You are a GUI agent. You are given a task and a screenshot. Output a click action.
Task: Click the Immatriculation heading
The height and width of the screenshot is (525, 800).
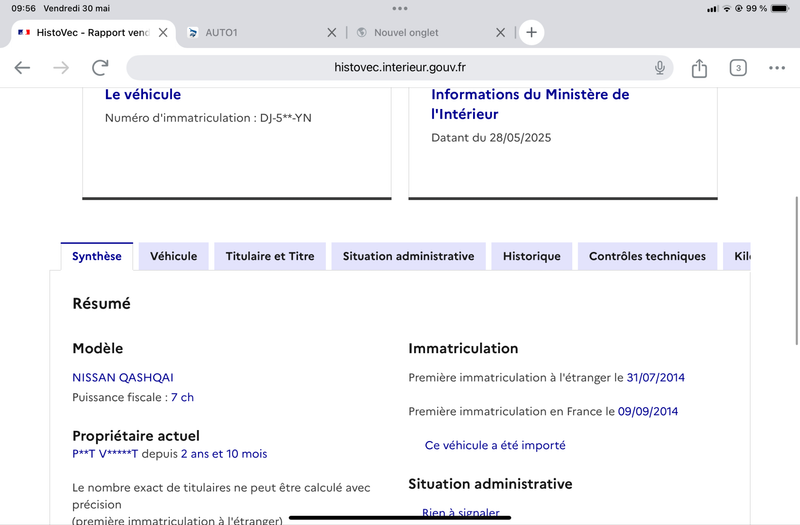point(463,348)
